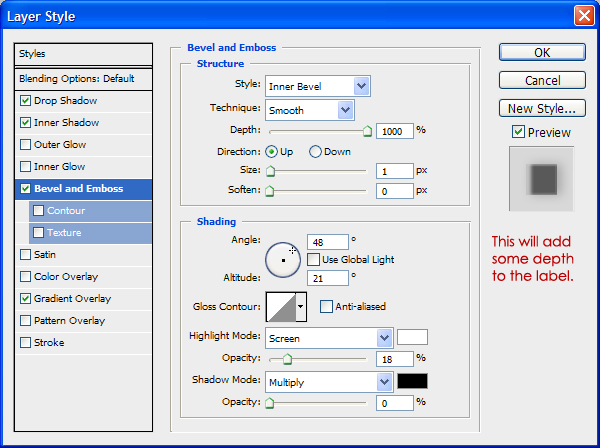The width and height of the screenshot is (600, 448).
Task: Select the Satin label in the style list
Action: 45,254
